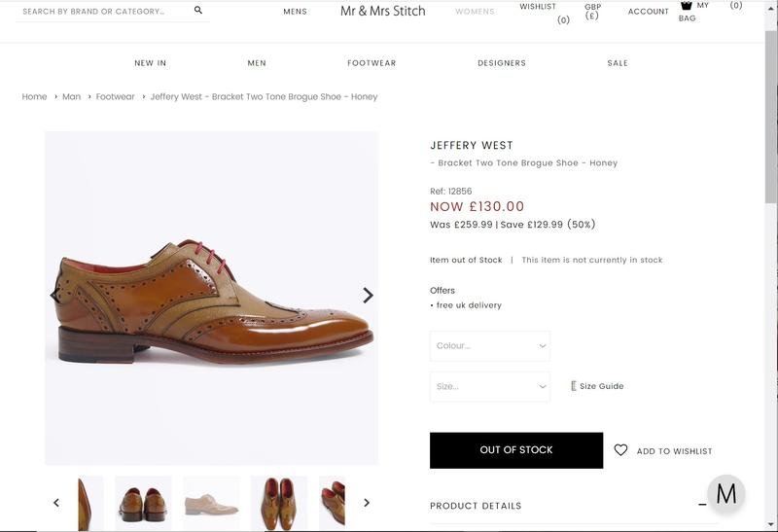The image size is (778, 532).
Task: Click the Out of Stock button
Action: (516, 450)
